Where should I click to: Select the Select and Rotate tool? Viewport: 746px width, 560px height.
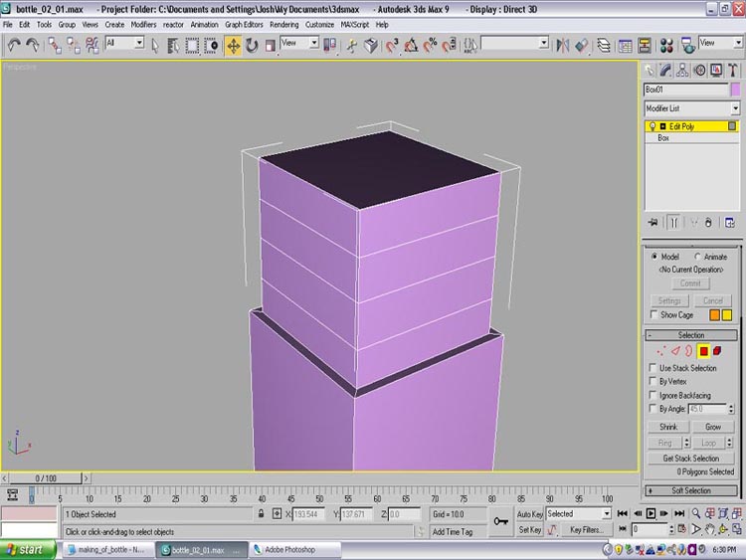pyautogui.click(x=252, y=45)
